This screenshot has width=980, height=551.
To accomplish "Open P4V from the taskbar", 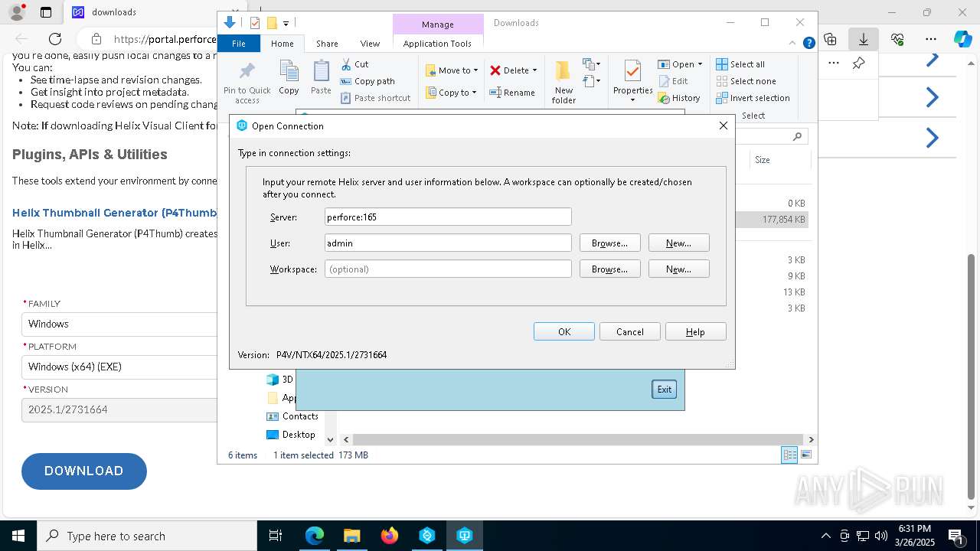I will pos(464,536).
